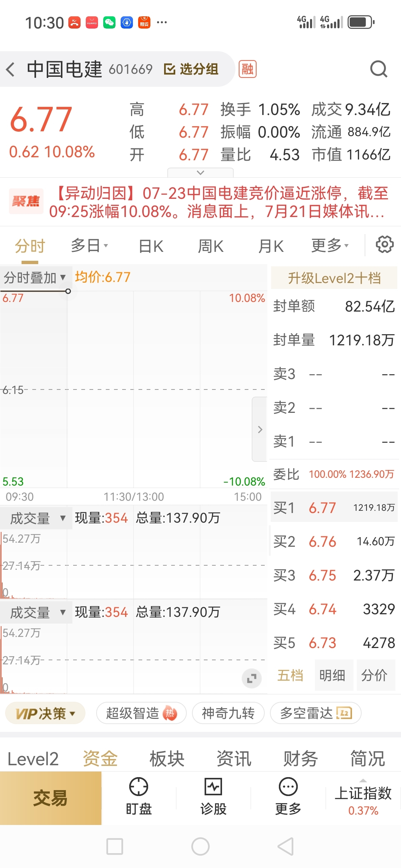Select the 五档 order book tab
This screenshot has height=868, width=401.
290,675
